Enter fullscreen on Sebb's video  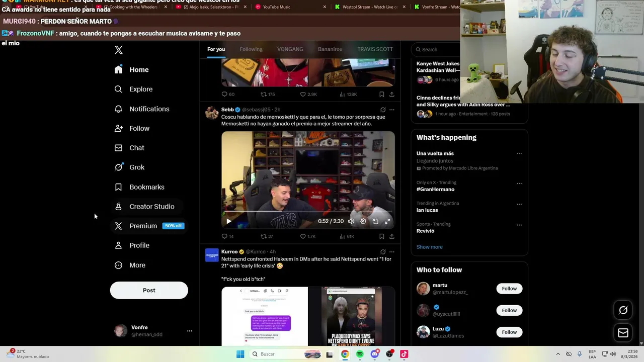(x=387, y=221)
